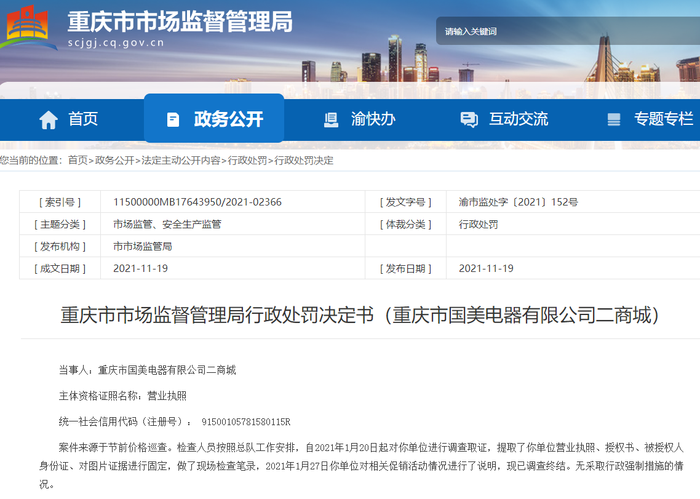Image resolution: width=700 pixels, height=499 pixels.
Task: Click the document icon beside 政务公开
Action: [173, 120]
